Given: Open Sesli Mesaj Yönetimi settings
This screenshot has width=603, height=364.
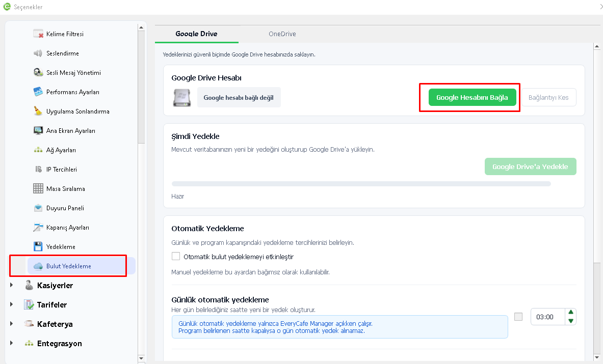Looking at the screenshot, I should pos(73,73).
